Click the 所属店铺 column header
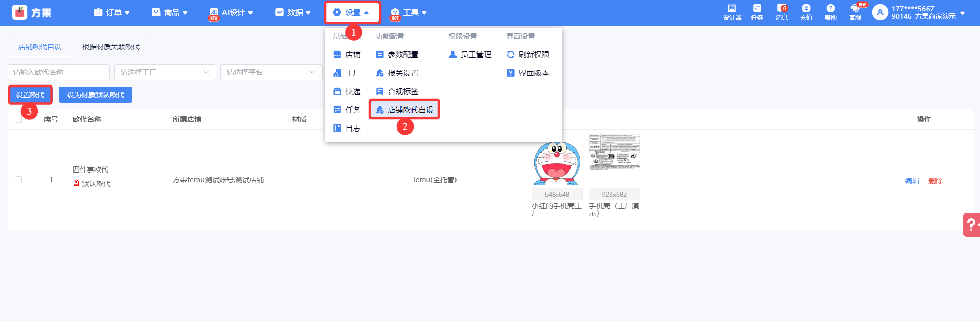This screenshot has width=980, height=321. click(x=187, y=119)
